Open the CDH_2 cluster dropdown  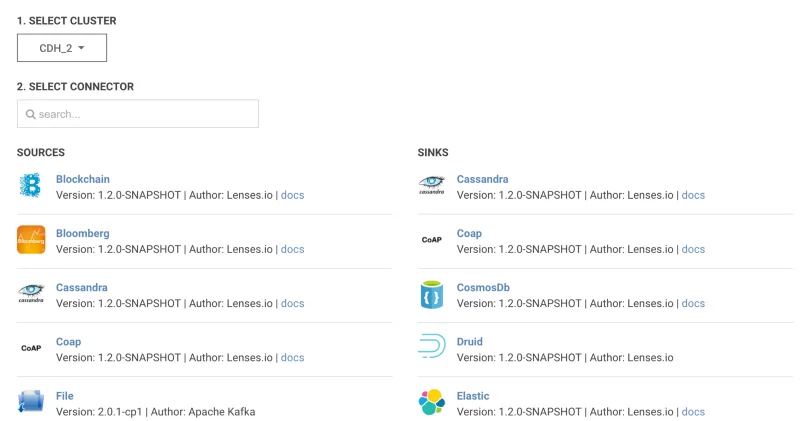point(62,48)
